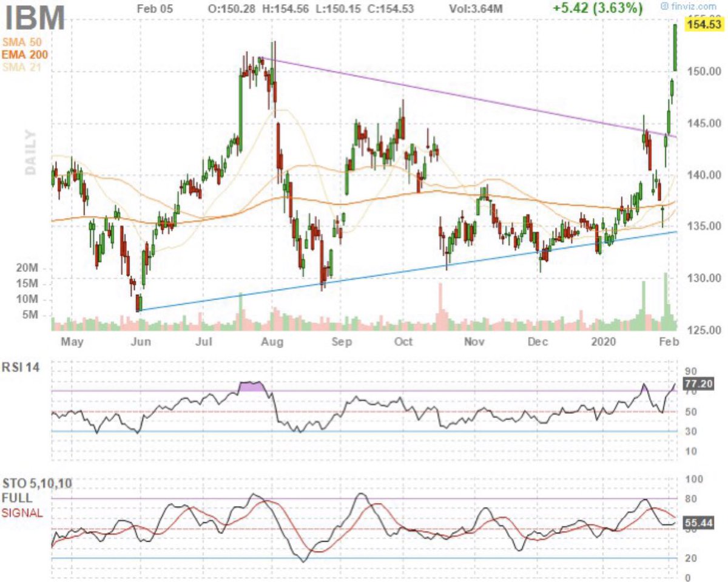Click the yellow 154.53 last price tag

click(x=703, y=25)
